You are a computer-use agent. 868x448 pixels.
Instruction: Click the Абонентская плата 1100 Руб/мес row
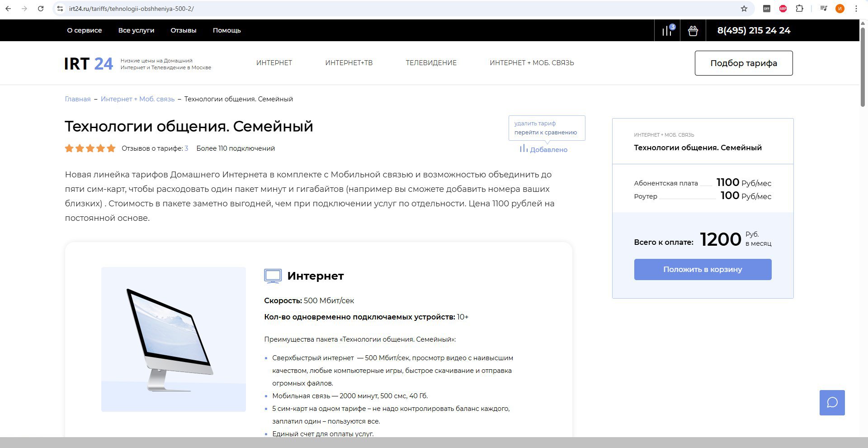pos(703,183)
